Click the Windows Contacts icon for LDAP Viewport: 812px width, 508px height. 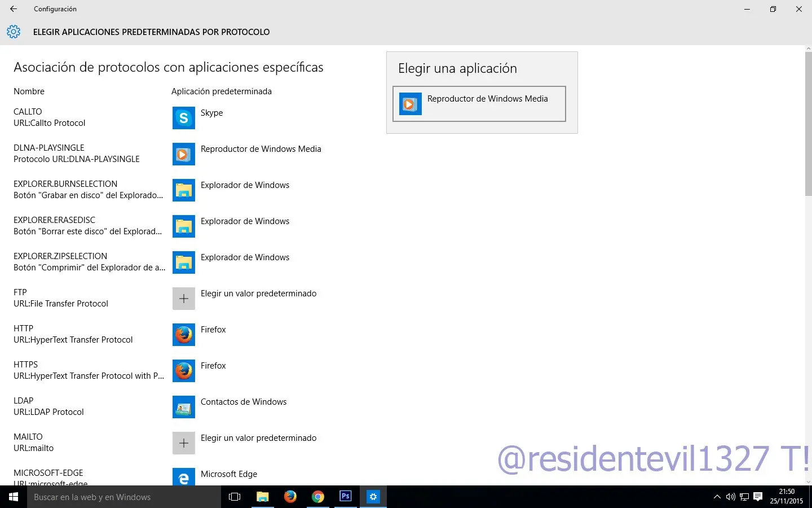184,407
